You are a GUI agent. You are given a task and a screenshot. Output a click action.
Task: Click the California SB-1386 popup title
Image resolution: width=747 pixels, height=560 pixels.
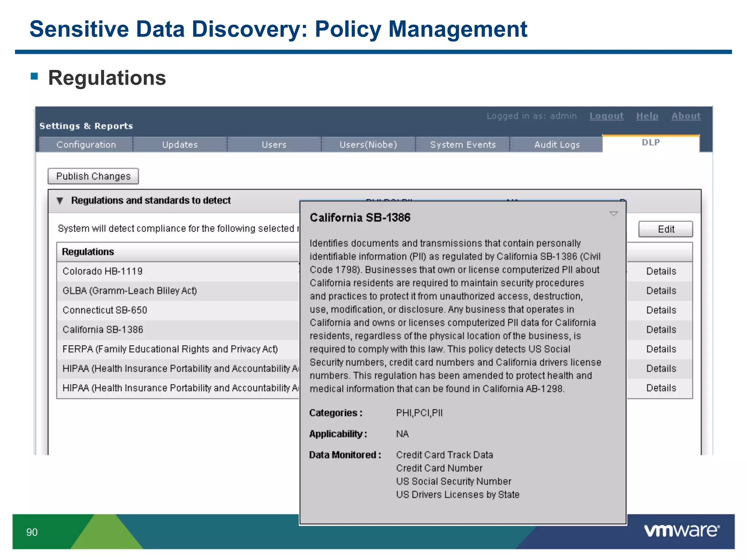(x=360, y=218)
